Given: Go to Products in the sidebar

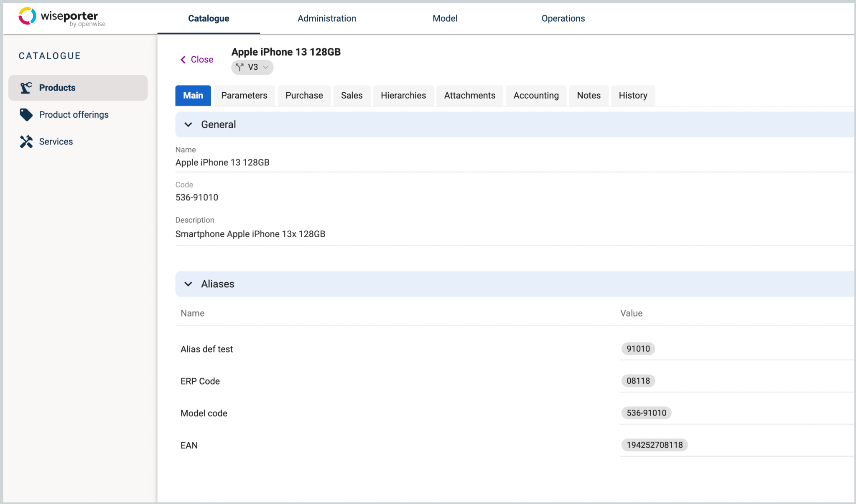Looking at the screenshot, I should (x=78, y=88).
